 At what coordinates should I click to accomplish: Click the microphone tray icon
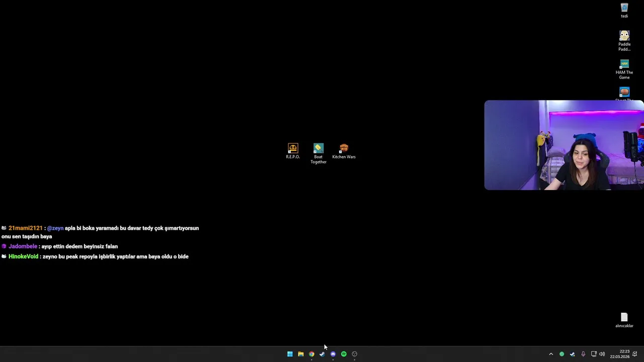583,354
